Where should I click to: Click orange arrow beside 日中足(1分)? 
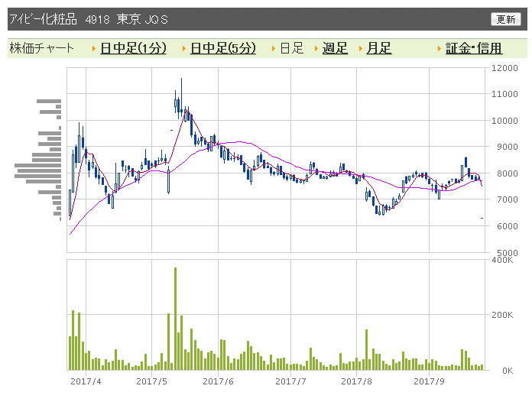(94, 48)
